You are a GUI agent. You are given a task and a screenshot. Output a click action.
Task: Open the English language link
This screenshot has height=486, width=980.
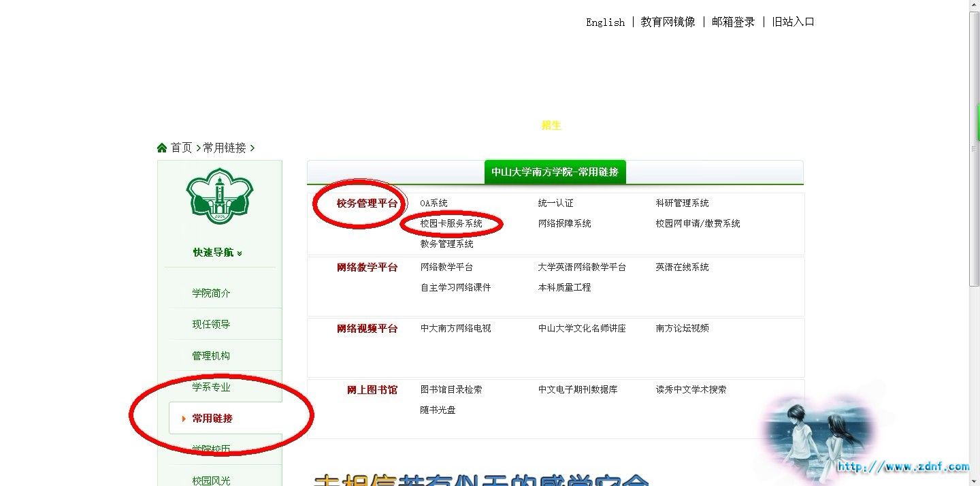click(x=605, y=22)
